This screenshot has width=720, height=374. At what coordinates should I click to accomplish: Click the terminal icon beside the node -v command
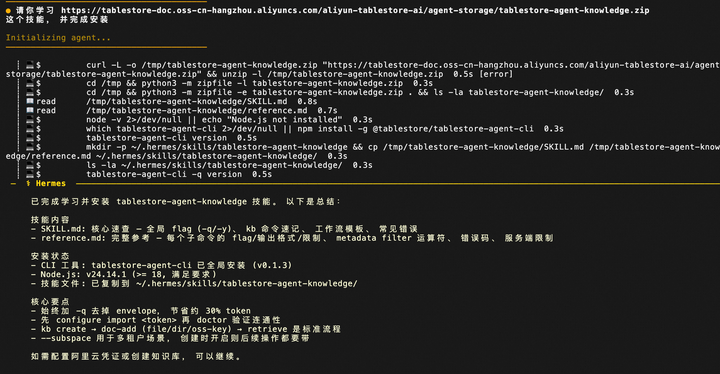tap(30, 119)
